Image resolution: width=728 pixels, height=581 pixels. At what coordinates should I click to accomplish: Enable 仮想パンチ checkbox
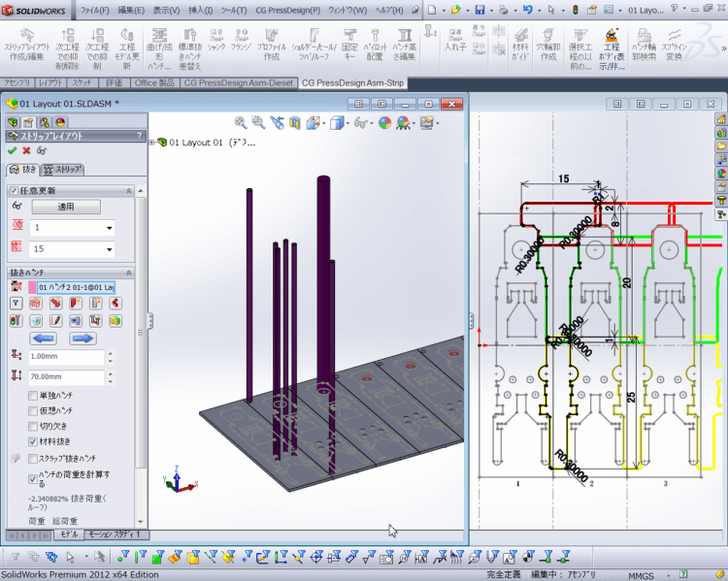point(32,410)
